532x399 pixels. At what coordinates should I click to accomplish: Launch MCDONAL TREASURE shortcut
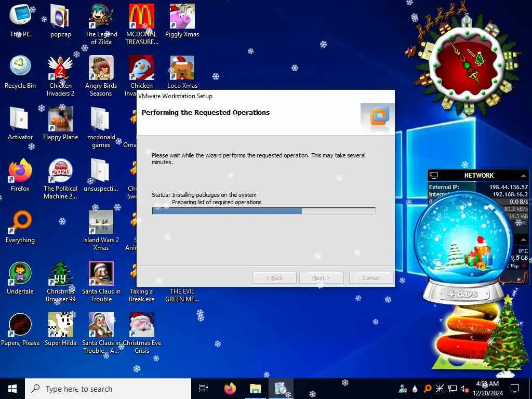coord(142,24)
